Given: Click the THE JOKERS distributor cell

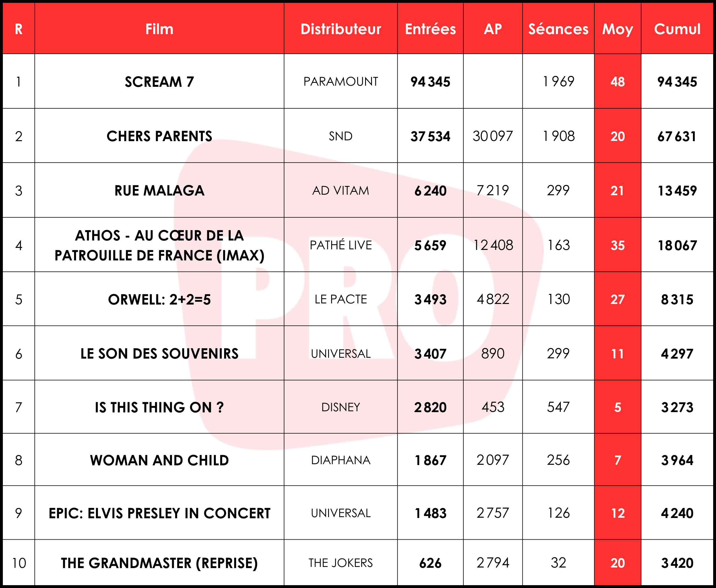Looking at the screenshot, I should click(x=341, y=563).
